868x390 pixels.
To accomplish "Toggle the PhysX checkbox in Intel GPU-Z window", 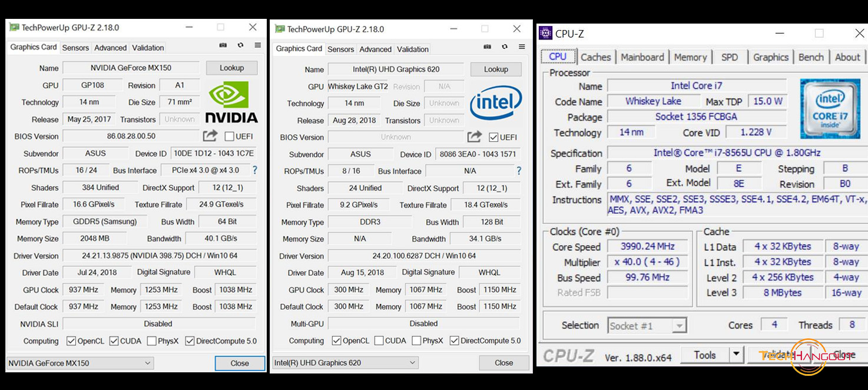I will (416, 341).
